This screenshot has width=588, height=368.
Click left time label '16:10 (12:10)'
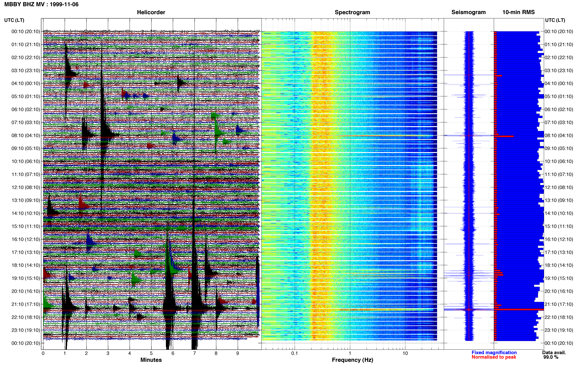[x=26, y=240]
